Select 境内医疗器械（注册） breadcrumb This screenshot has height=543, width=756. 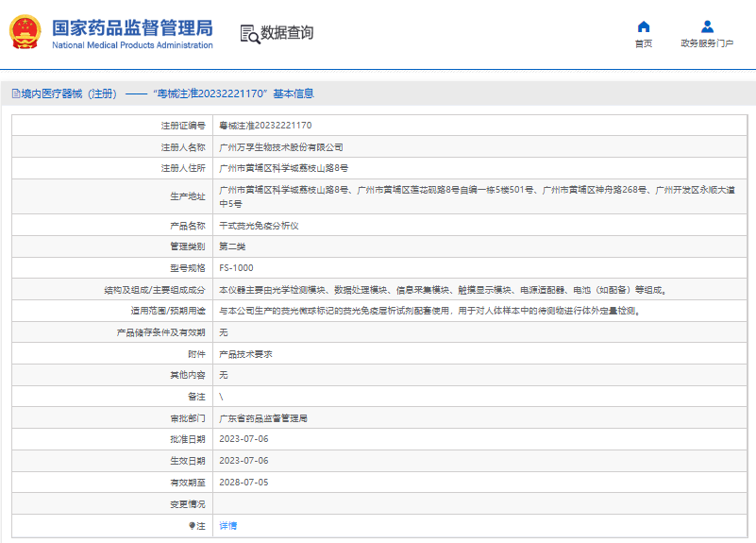click(69, 93)
